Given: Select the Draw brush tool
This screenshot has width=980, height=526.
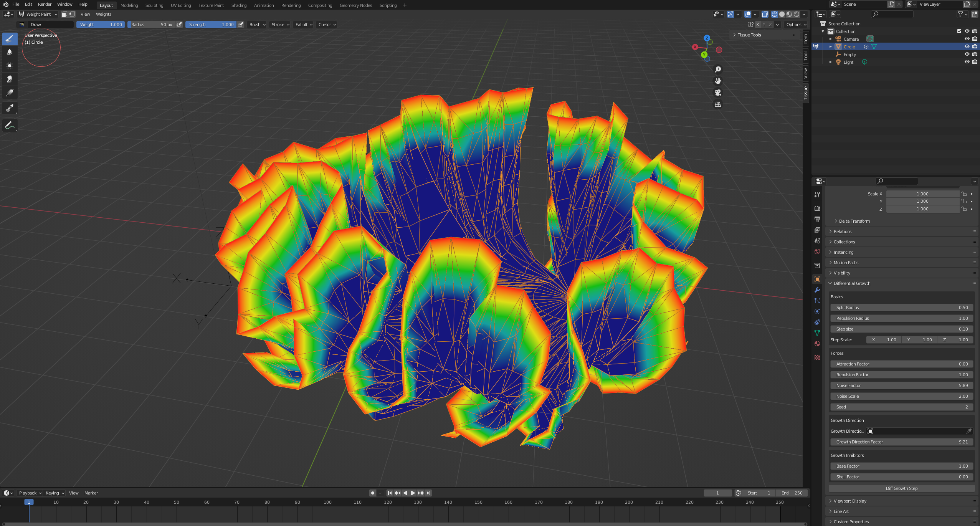Looking at the screenshot, I should [x=10, y=38].
